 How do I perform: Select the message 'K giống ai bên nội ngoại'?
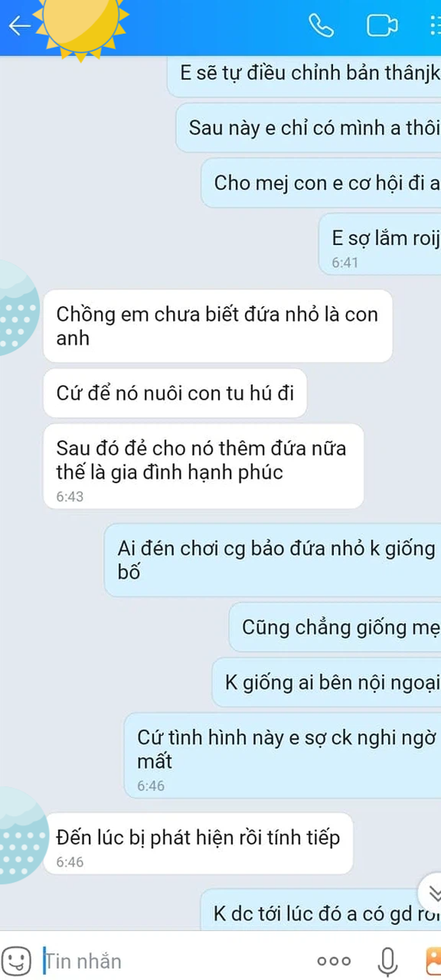pyautogui.click(x=326, y=683)
